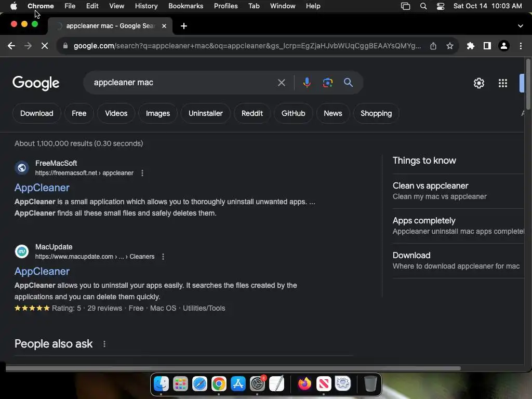Click the FreeMacSoft site name
The height and width of the screenshot is (399, 532).
point(56,163)
